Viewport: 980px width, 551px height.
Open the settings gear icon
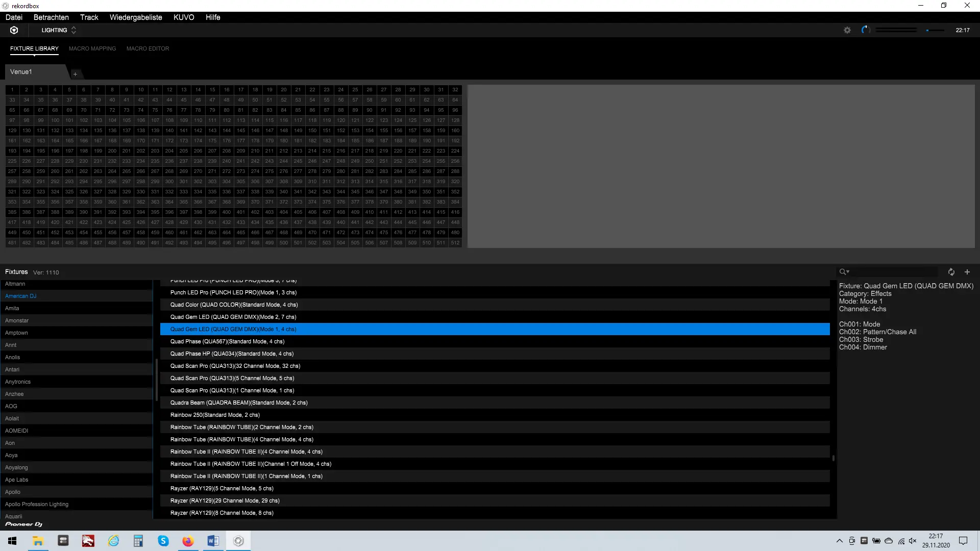(847, 30)
